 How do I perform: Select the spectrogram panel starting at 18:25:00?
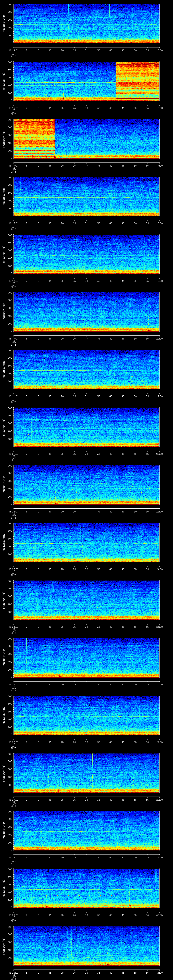coord(86,657)
